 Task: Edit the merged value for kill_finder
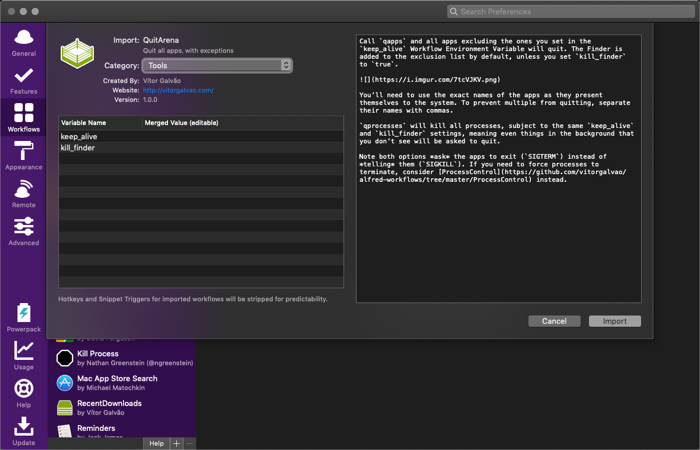point(243,148)
